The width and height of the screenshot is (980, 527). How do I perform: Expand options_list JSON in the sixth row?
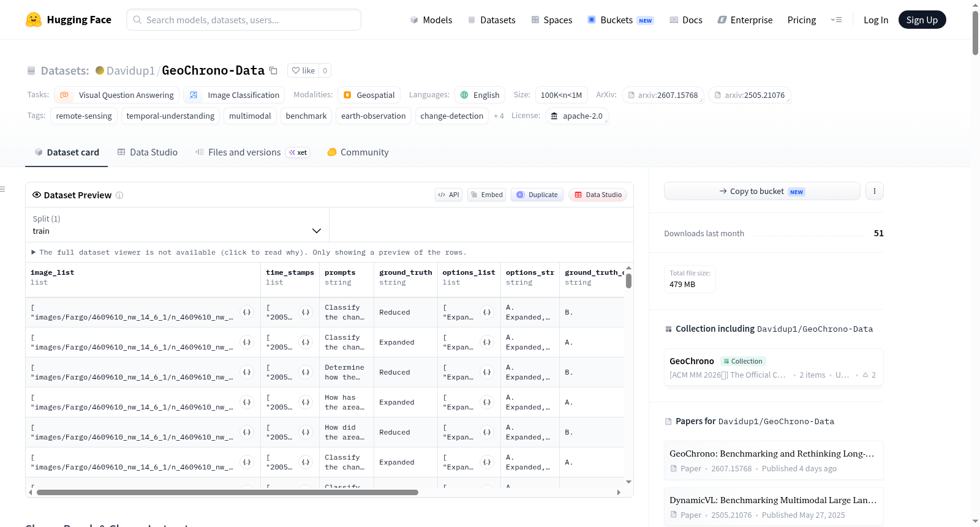pos(487,462)
